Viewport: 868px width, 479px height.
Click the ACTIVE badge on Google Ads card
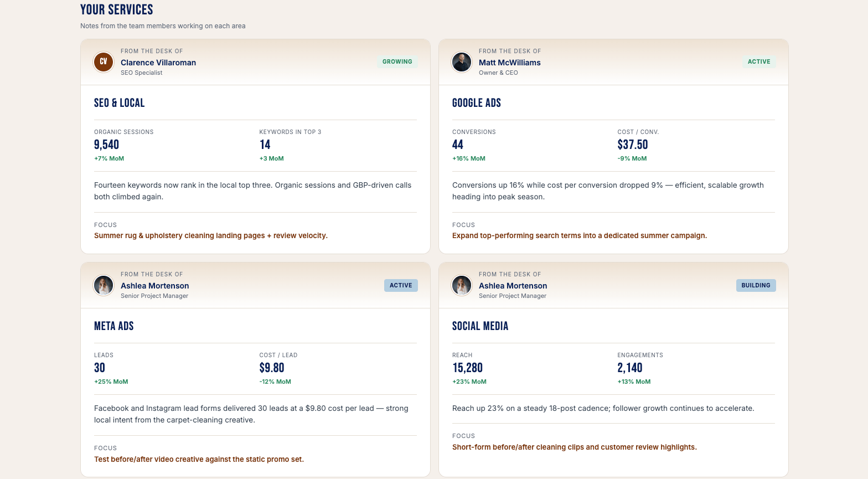[x=759, y=62]
